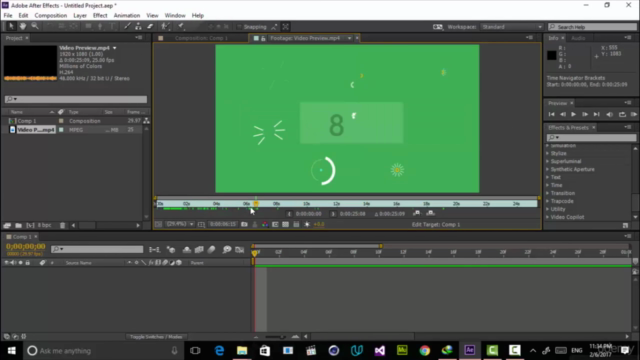Select the Eraser tool
Screen dimensions: 640x360
[x=150, y=27]
